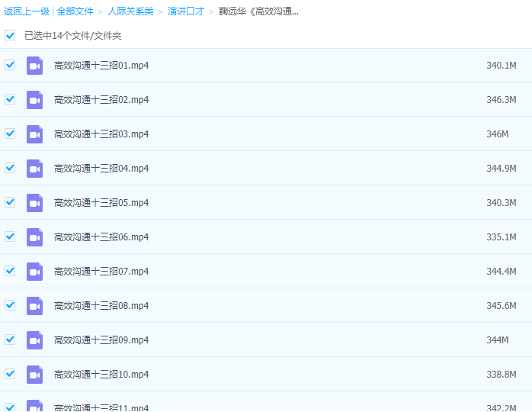Click video icon for 高效沟通十三招02.mp4
Screen dimensions: 532x412
click(x=34, y=100)
